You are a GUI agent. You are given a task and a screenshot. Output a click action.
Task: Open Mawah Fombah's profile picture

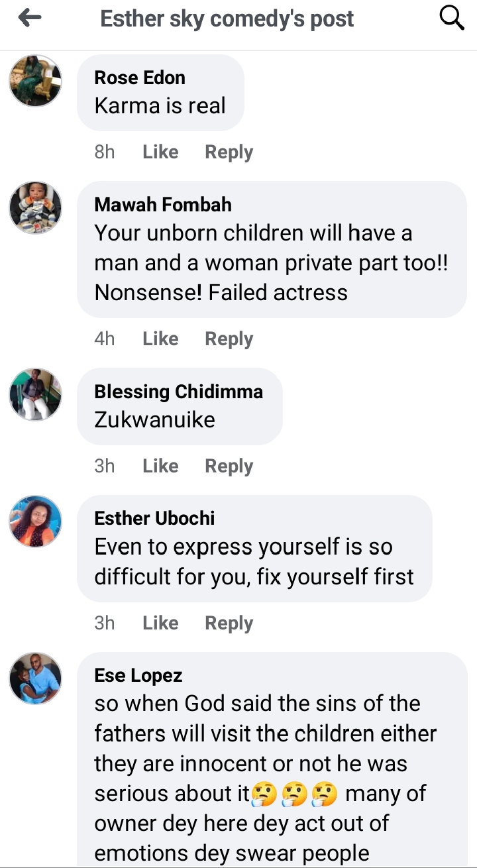35,207
